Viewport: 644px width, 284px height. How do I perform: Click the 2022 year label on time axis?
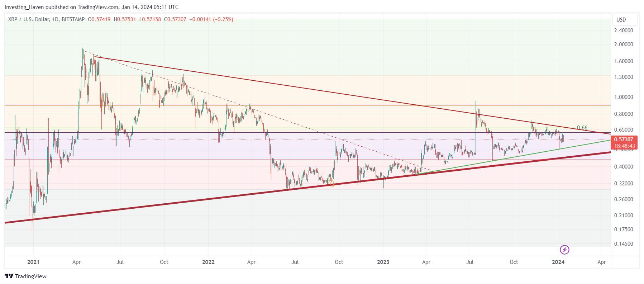[x=208, y=262]
